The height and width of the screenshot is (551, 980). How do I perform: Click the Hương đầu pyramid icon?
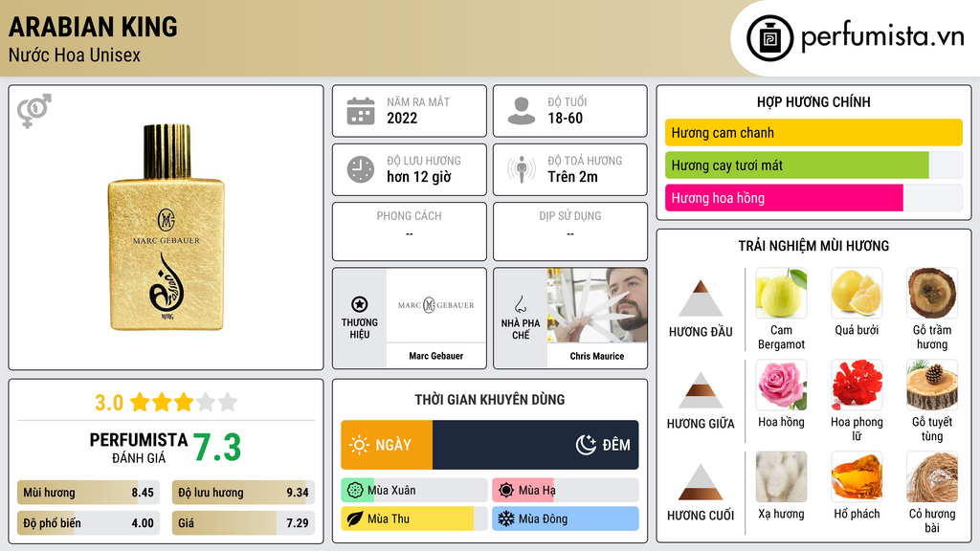[x=701, y=298]
